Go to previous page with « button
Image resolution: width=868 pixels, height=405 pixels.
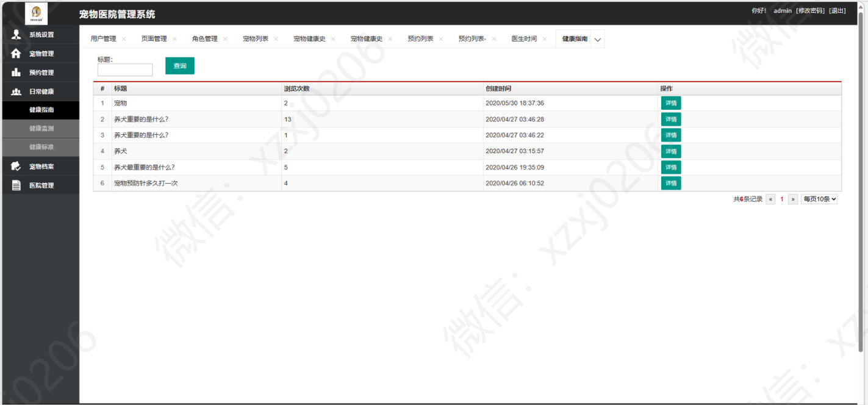[770, 199]
